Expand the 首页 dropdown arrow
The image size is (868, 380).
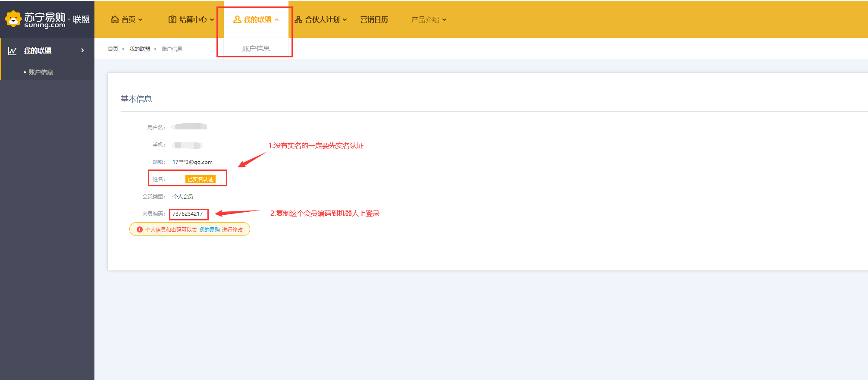[x=141, y=20]
